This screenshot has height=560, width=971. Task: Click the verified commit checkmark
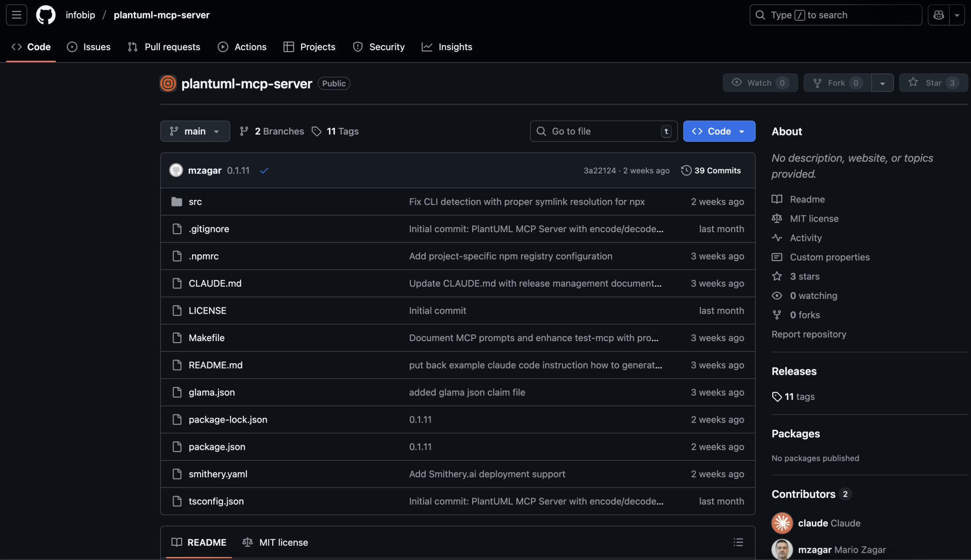coord(264,170)
